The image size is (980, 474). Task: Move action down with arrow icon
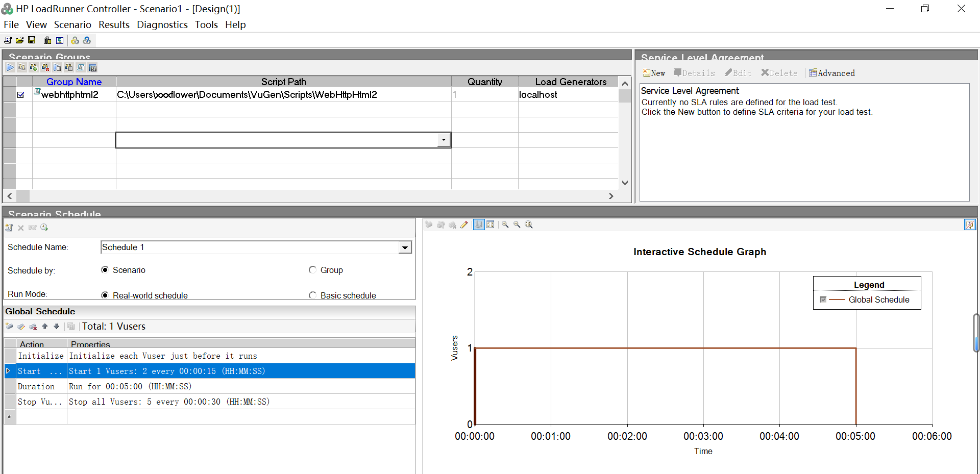click(x=57, y=327)
